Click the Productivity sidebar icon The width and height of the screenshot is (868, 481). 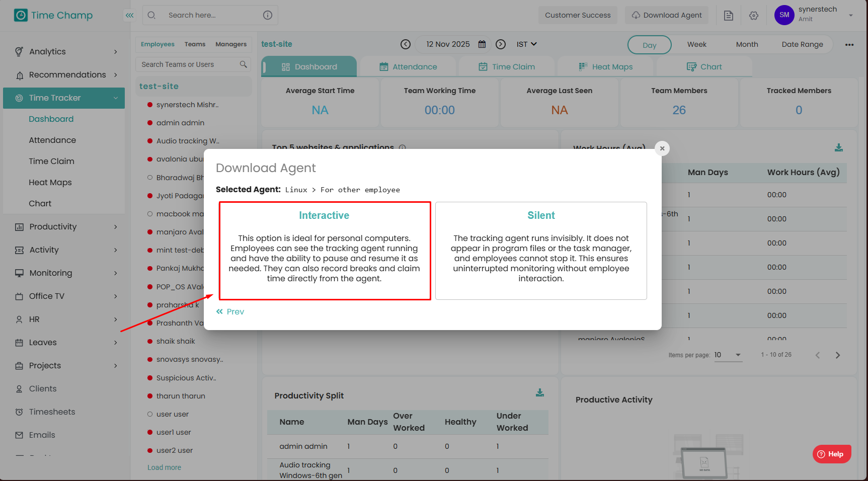pyautogui.click(x=19, y=227)
